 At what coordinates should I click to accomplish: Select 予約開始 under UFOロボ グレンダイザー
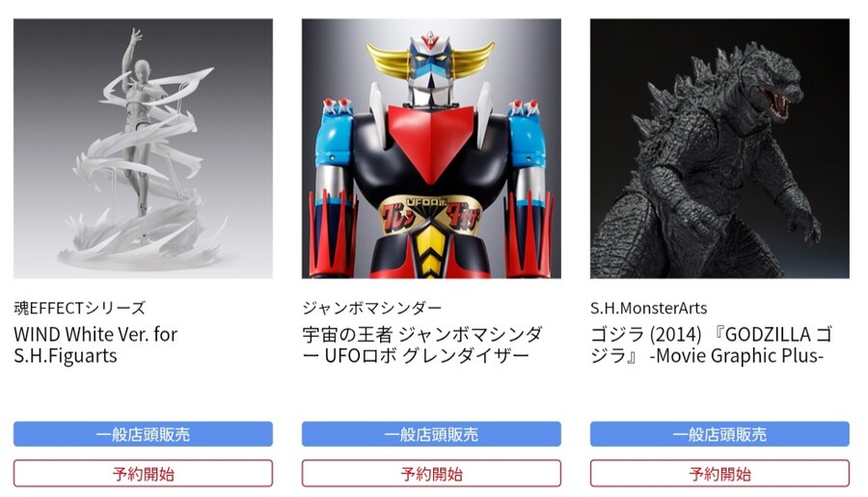click(431, 474)
